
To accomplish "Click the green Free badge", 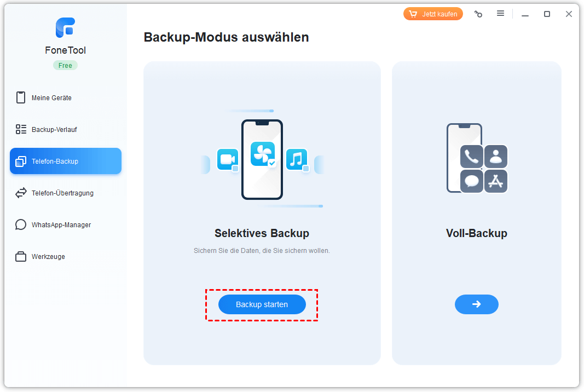I will [65, 65].
